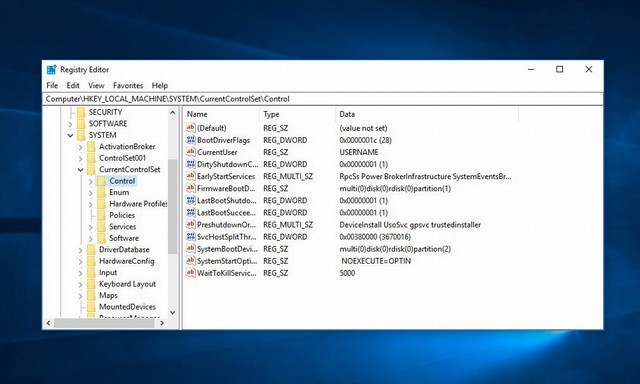640x384 pixels.
Task: Select the 0x00380000 (3670016) data value
Action: pos(375,237)
